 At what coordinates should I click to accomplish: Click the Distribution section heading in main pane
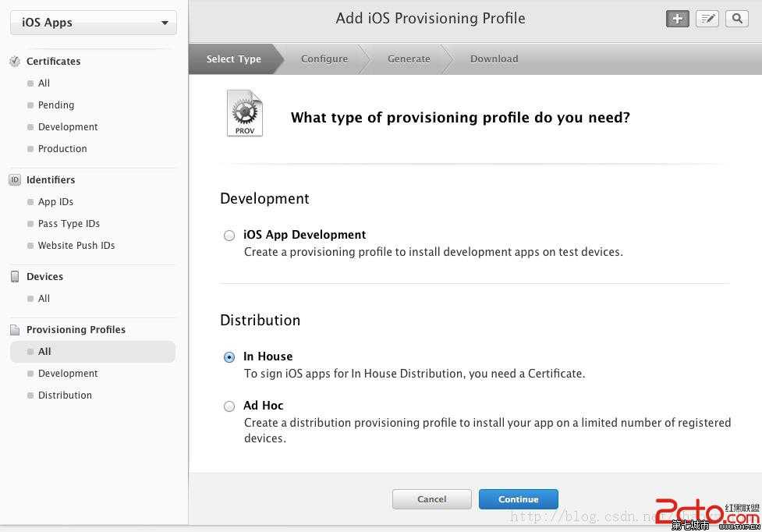coord(260,320)
